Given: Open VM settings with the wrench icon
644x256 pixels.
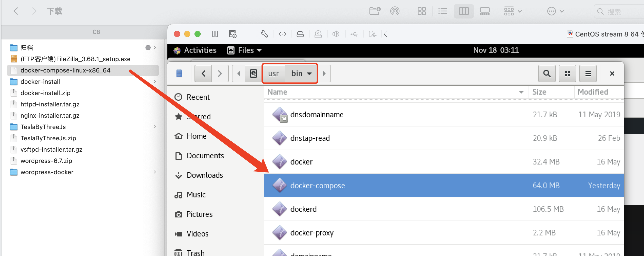Looking at the screenshot, I should [x=264, y=34].
